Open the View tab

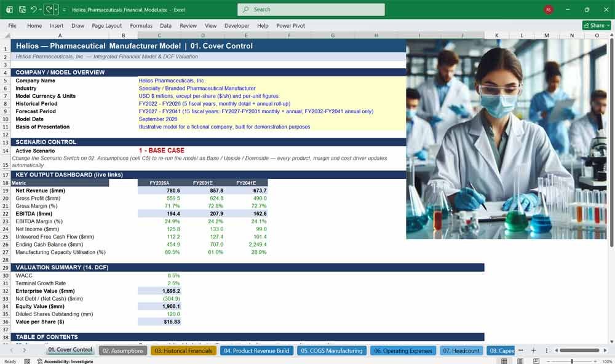(x=210, y=25)
